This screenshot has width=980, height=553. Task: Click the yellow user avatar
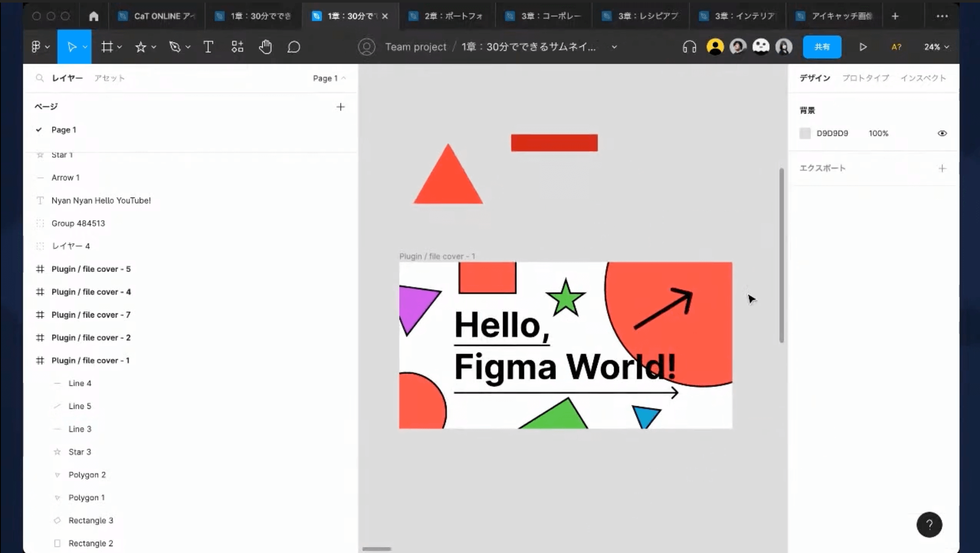[715, 46]
